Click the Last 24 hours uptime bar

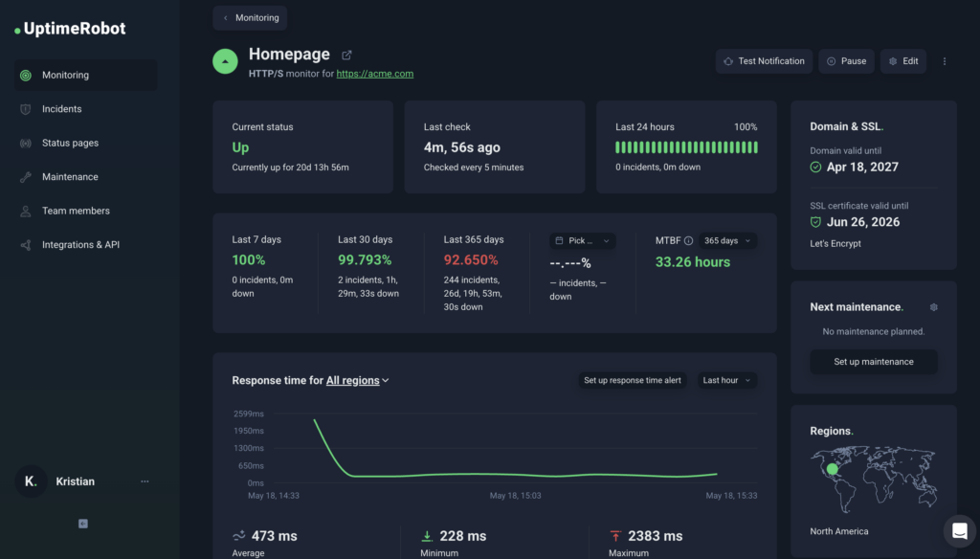[x=686, y=147]
